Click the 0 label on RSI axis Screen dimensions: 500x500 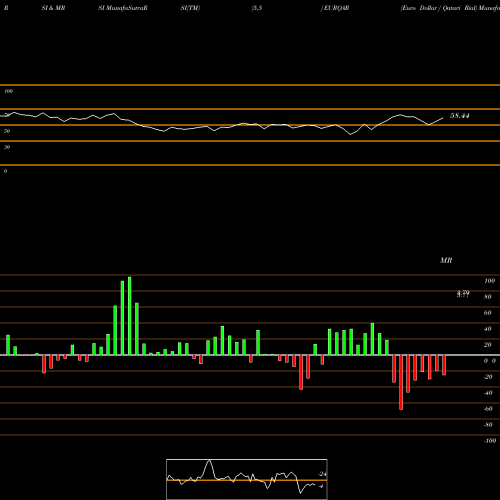[5, 171]
